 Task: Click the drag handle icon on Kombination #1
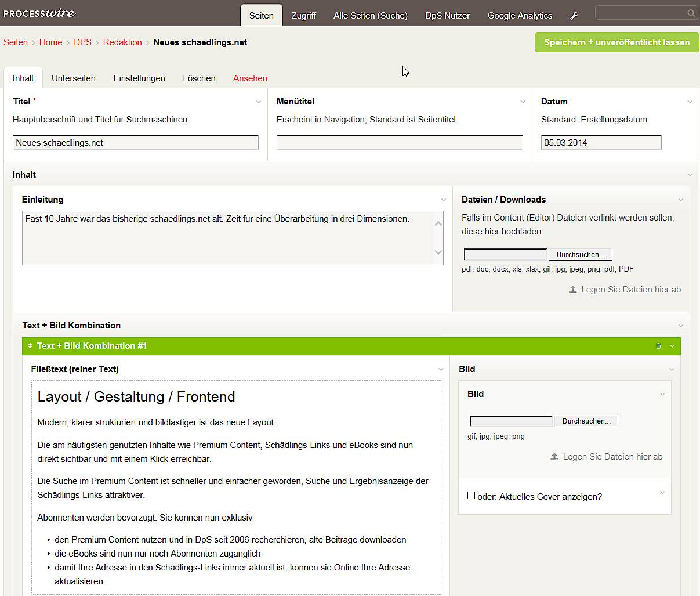pos(30,346)
